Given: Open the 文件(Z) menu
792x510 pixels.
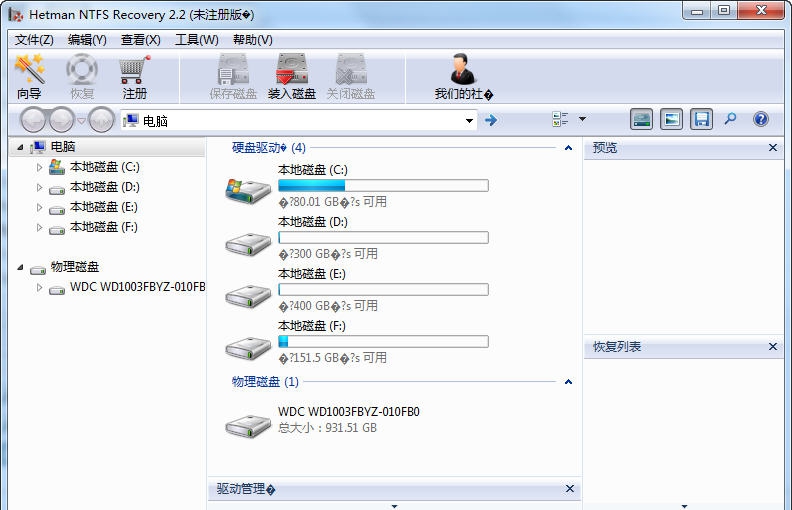Looking at the screenshot, I should pyautogui.click(x=34, y=40).
